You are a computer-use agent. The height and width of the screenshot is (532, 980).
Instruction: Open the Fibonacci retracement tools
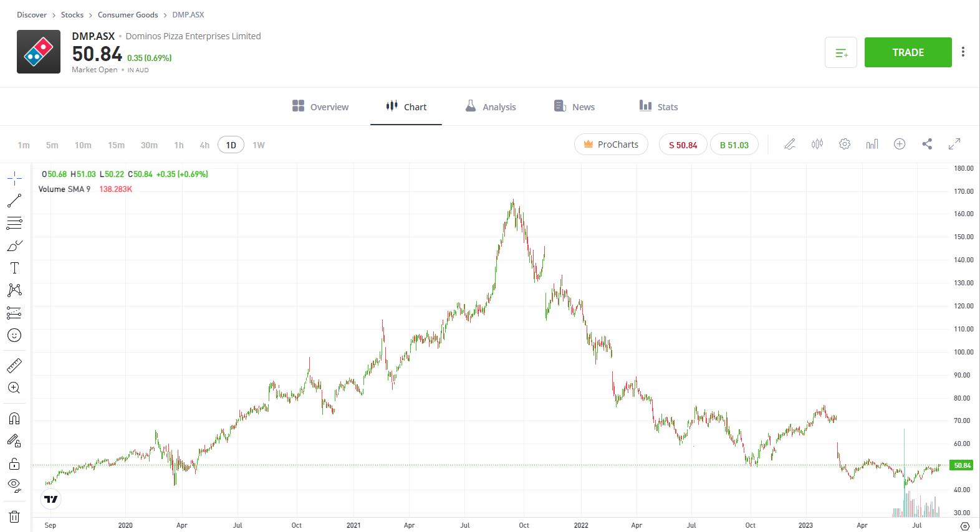14,223
